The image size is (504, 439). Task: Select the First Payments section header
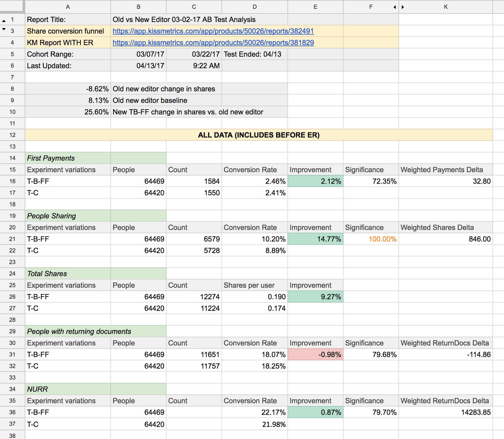pos(68,158)
